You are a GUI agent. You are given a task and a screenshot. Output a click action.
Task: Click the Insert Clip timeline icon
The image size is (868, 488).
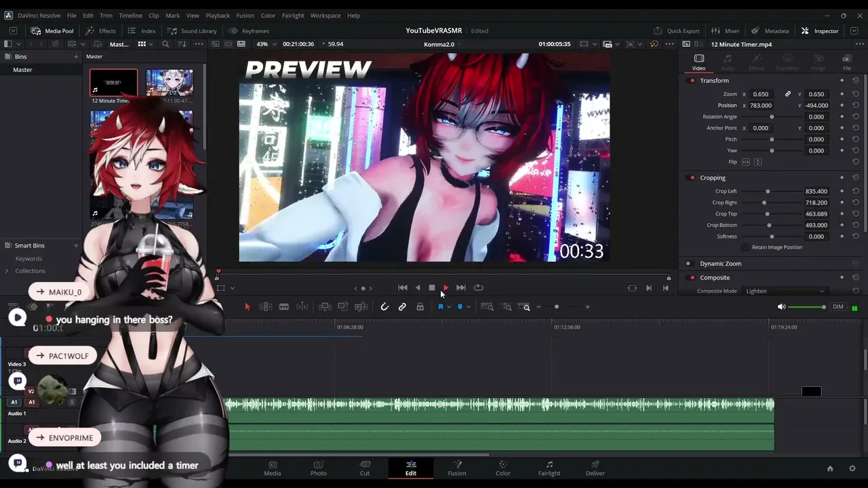(325, 307)
